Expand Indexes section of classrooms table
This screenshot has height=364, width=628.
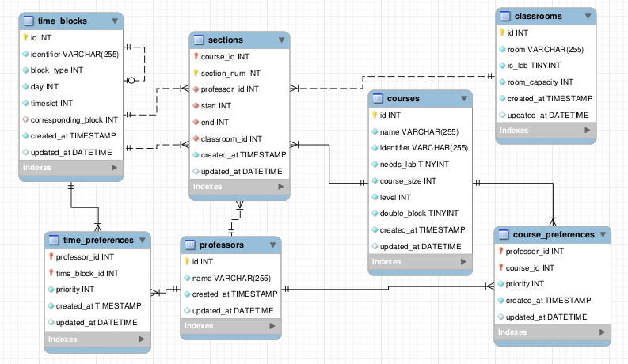tap(587, 130)
